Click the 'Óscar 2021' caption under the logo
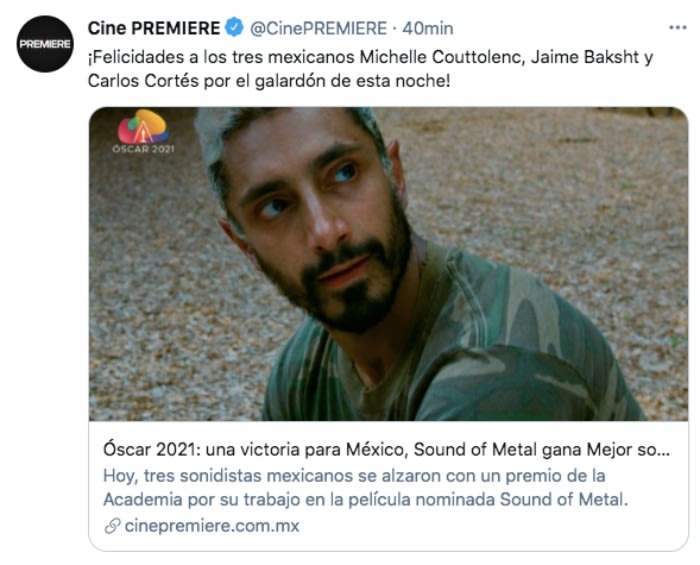Screen dimensions: 700x565 [x=143, y=149]
